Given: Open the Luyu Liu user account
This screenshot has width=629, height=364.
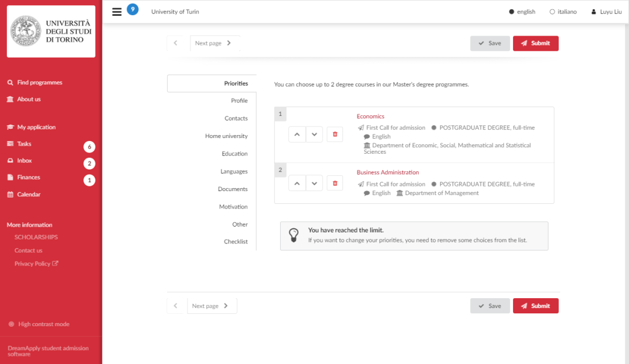Looking at the screenshot, I should point(606,12).
